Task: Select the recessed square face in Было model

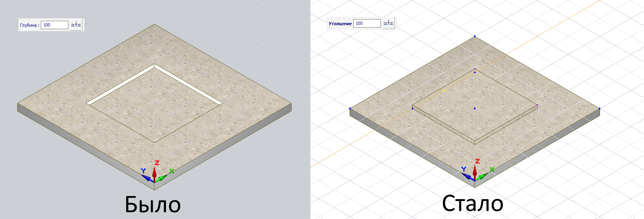Action: click(154, 106)
